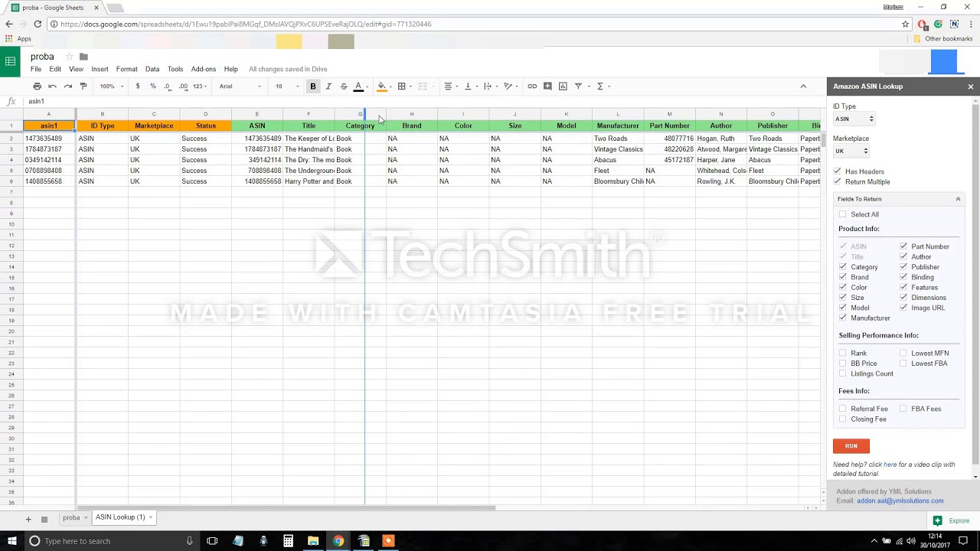The height and width of the screenshot is (551, 980).
Task: Format cells as currency
Action: [x=138, y=86]
